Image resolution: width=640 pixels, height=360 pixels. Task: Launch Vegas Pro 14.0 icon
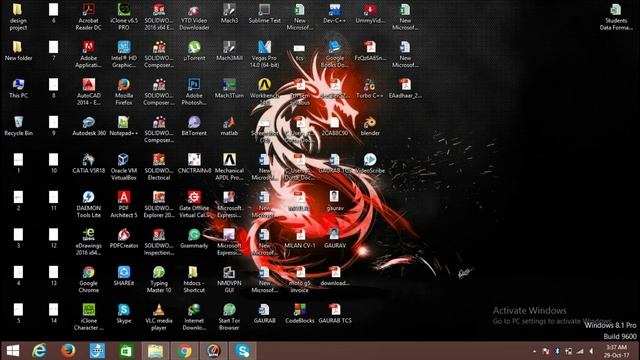264,54
